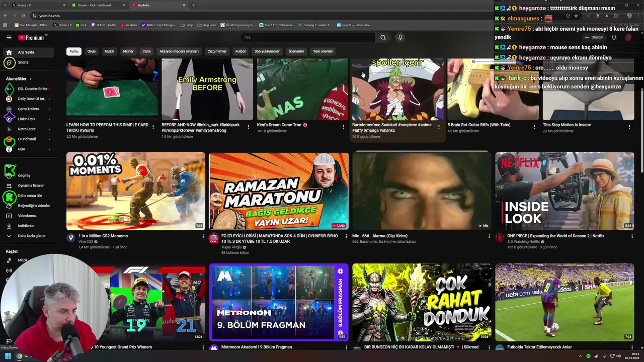Reload the page with the refresh button
The width and height of the screenshot is (644, 362).
point(24,16)
